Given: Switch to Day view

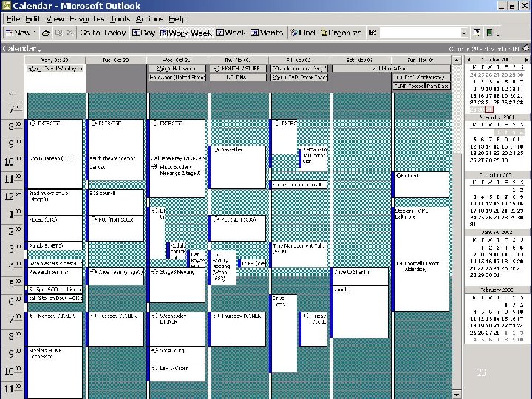Looking at the screenshot, I should pos(143,33).
